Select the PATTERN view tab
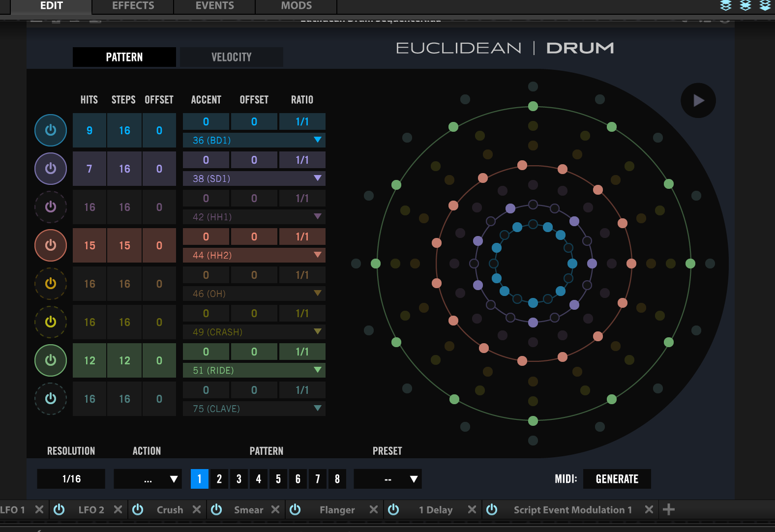This screenshot has width=775, height=532. click(124, 57)
